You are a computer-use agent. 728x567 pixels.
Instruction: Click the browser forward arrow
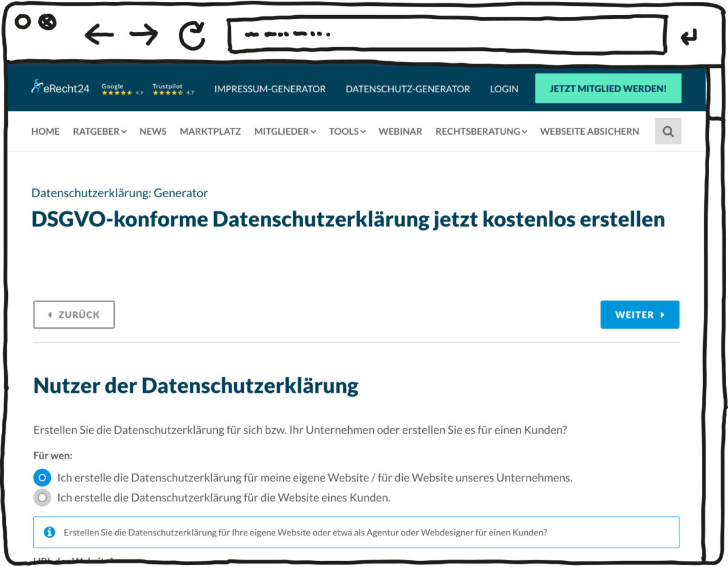click(x=144, y=35)
